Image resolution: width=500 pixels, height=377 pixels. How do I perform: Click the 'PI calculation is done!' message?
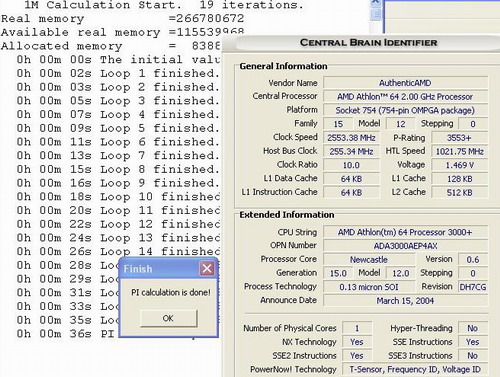click(x=171, y=292)
